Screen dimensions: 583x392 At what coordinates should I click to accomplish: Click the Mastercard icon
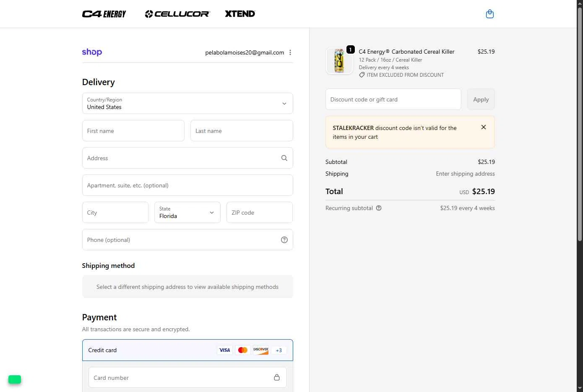(x=242, y=350)
